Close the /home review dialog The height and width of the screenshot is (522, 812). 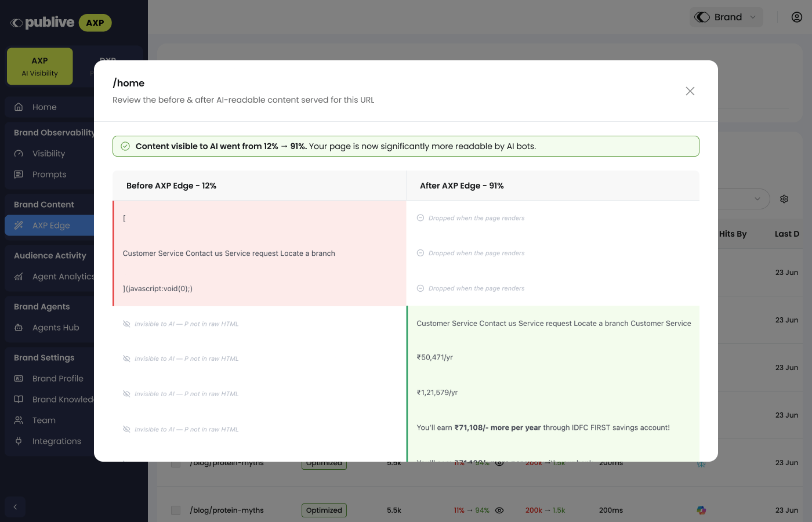(690, 91)
